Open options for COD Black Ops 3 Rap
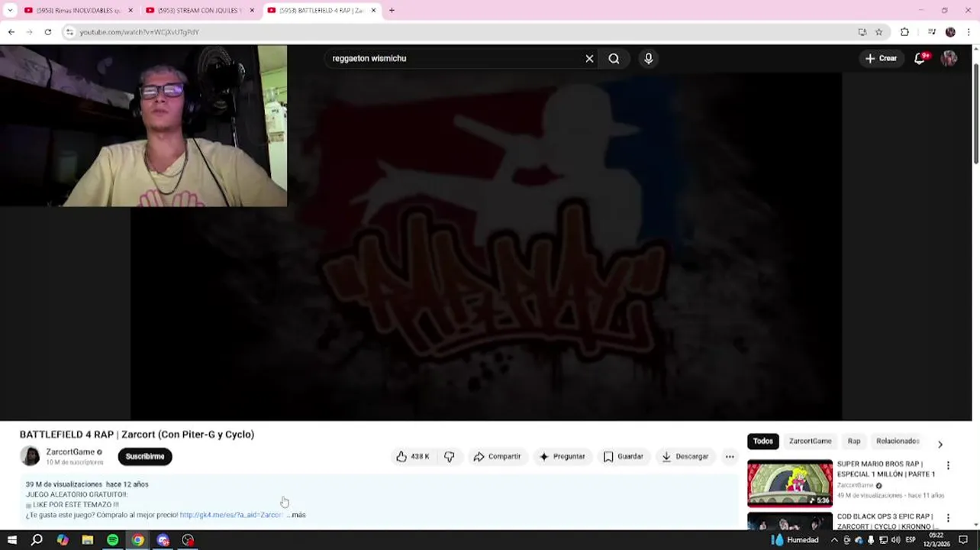 (x=948, y=518)
